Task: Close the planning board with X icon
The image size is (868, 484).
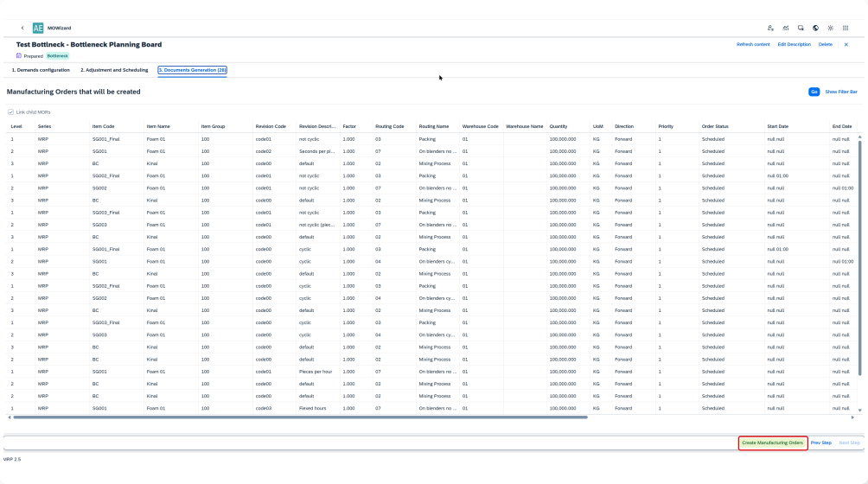Action: click(x=846, y=44)
